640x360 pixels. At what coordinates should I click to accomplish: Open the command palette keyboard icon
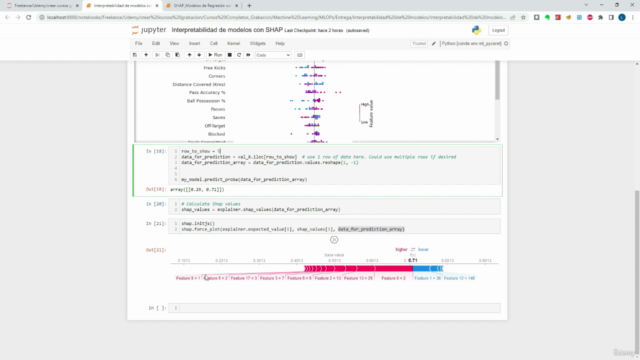[x=300, y=55]
